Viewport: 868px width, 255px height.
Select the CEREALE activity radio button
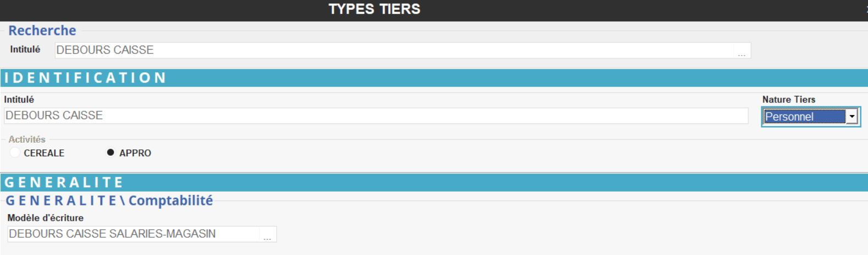(15, 153)
